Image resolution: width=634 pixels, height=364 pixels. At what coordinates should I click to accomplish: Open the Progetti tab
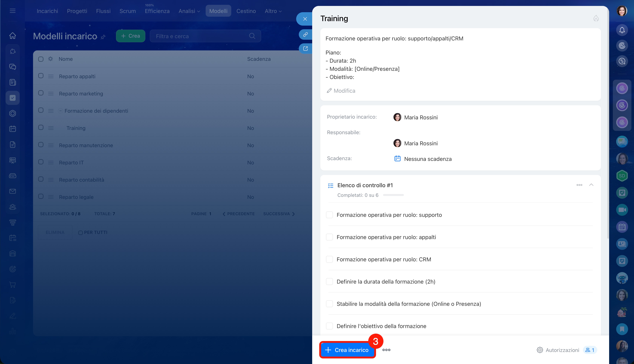point(77,11)
